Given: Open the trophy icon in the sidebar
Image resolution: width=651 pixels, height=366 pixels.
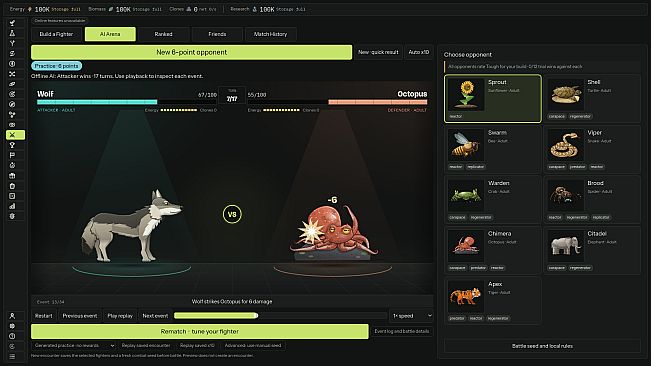Looking at the screenshot, I should [x=12, y=145].
